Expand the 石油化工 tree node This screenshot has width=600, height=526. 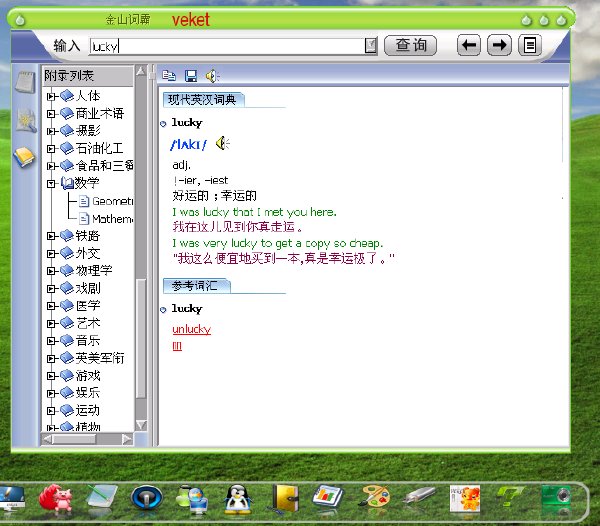coord(51,148)
